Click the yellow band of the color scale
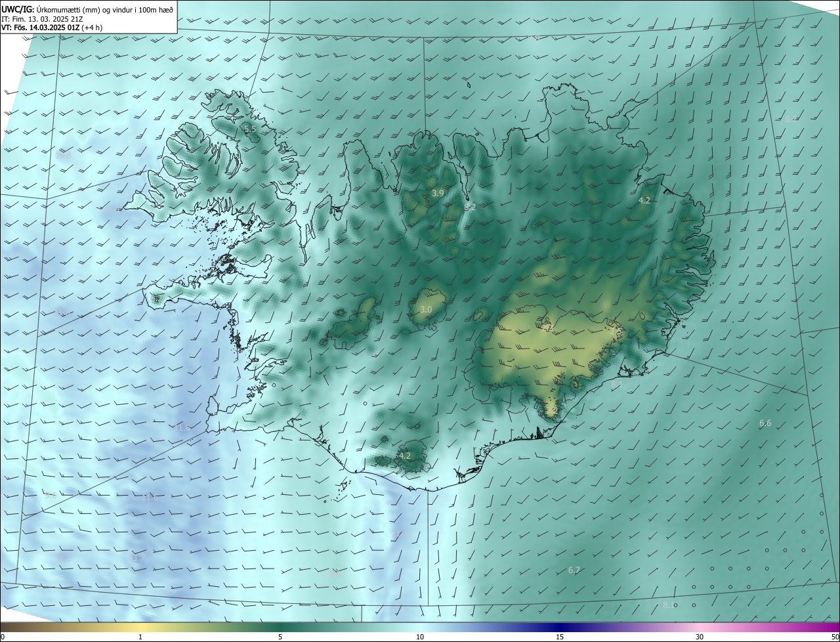Screen dimensions: 840x642 [141, 628]
